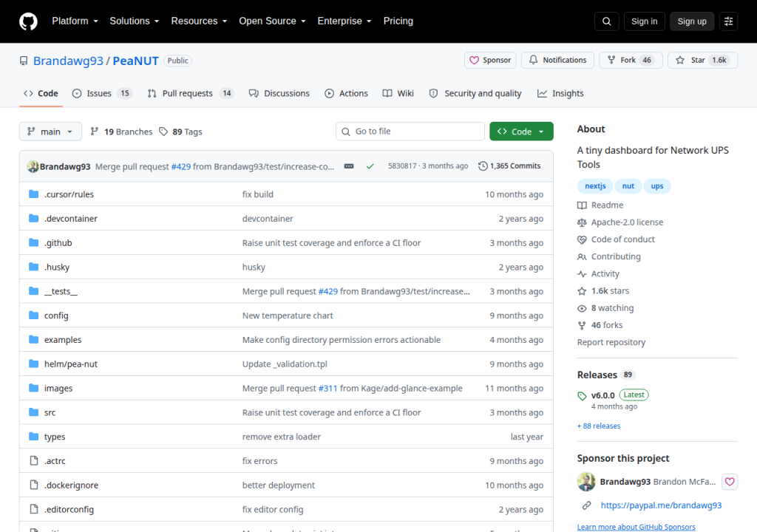Open the Actions tab
757x532 pixels.
[x=346, y=93]
